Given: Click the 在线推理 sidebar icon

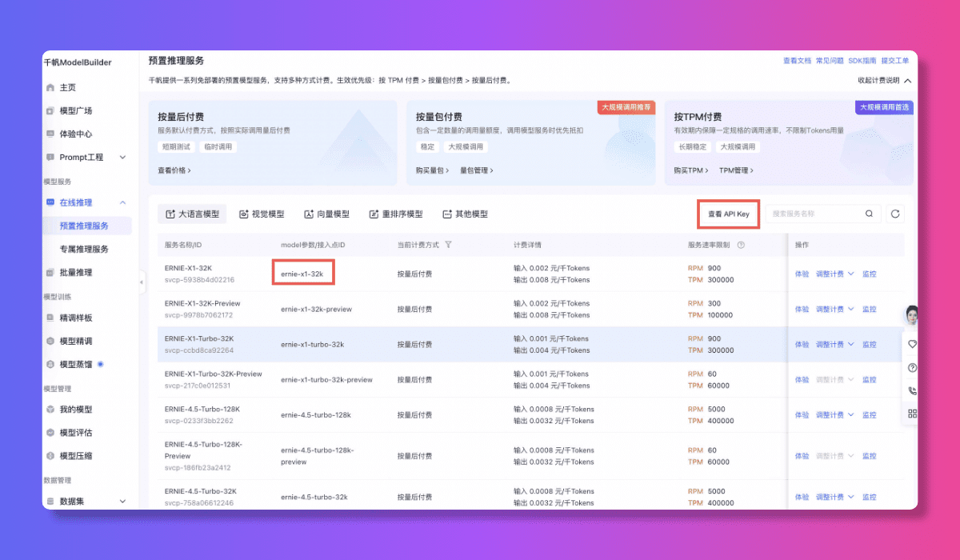Looking at the screenshot, I should click(51, 202).
